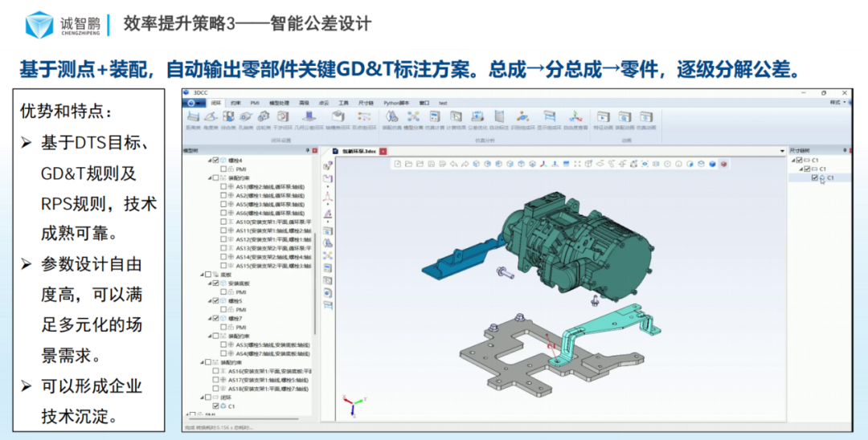Collapse the 螺栓4 tree node
The height and width of the screenshot is (440, 868).
click(x=210, y=161)
